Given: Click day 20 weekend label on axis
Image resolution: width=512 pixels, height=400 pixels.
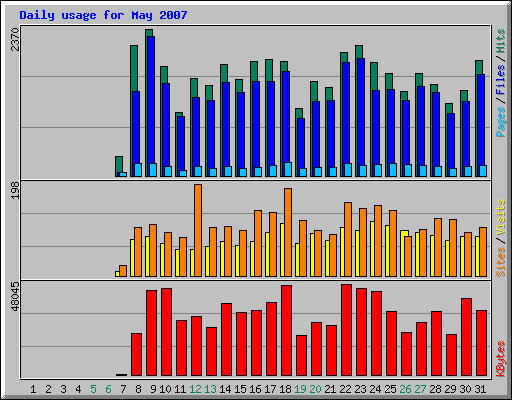Looking at the screenshot, I should [x=315, y=389].
